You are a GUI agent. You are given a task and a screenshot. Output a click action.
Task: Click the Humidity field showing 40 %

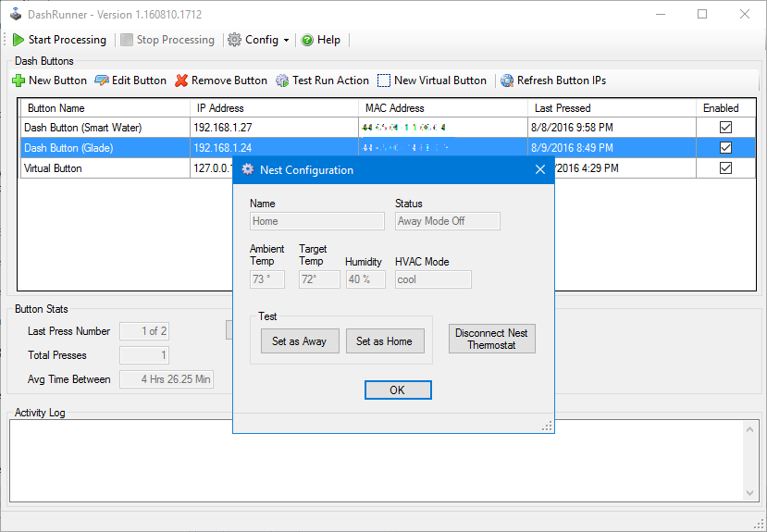[365, 279]
